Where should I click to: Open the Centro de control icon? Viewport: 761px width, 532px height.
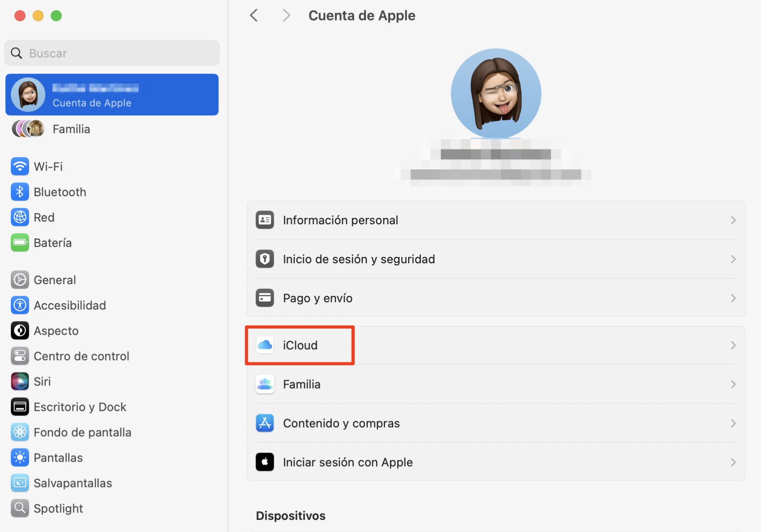(20, 356)
